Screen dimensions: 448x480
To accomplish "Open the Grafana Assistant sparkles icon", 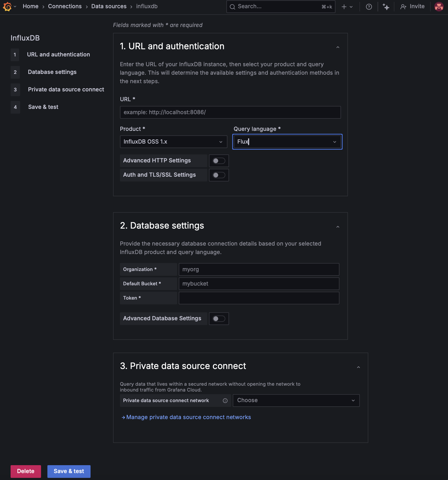I will 386,6.
